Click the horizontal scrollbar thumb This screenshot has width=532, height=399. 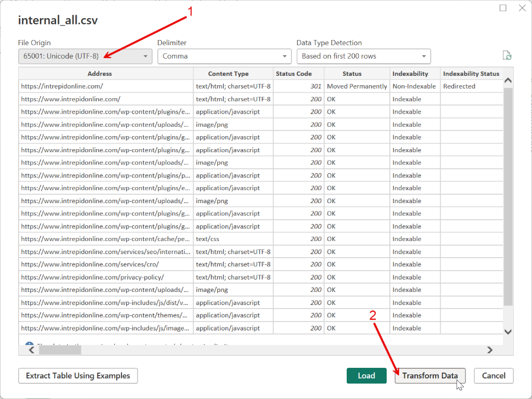(x=60, y=350)
